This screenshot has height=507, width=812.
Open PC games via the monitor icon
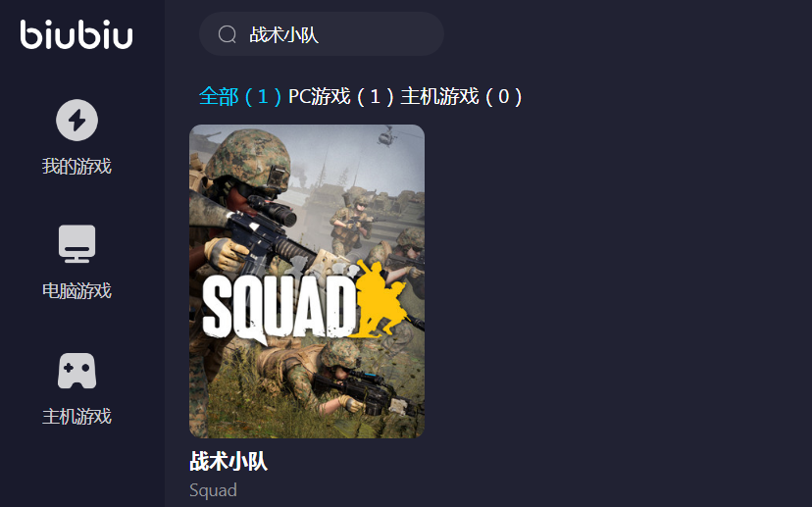pyautogui.click(x=76, y=244)
